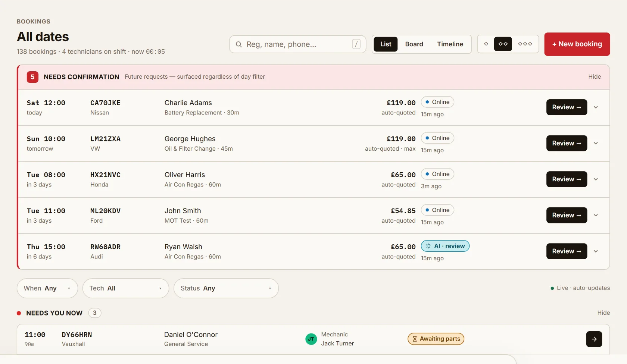
Task: Click registration LM21ZXA
Action: (x=105, y=139)
